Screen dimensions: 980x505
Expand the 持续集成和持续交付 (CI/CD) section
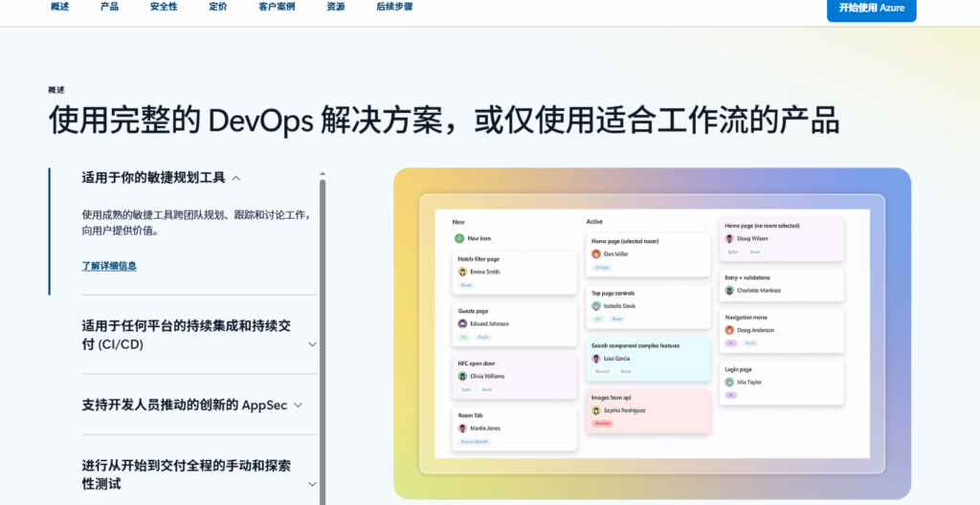click(x=199, y=335)
